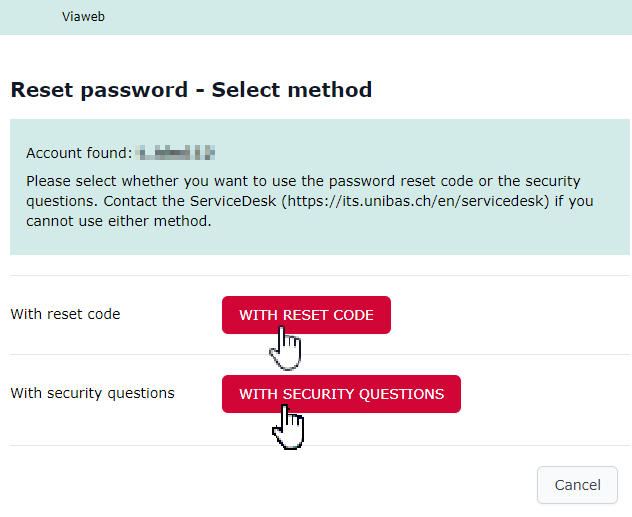Click the separator line above the Cancel button
The height and width of the screenshot is (517, 632).
click(x=320, y=445)
